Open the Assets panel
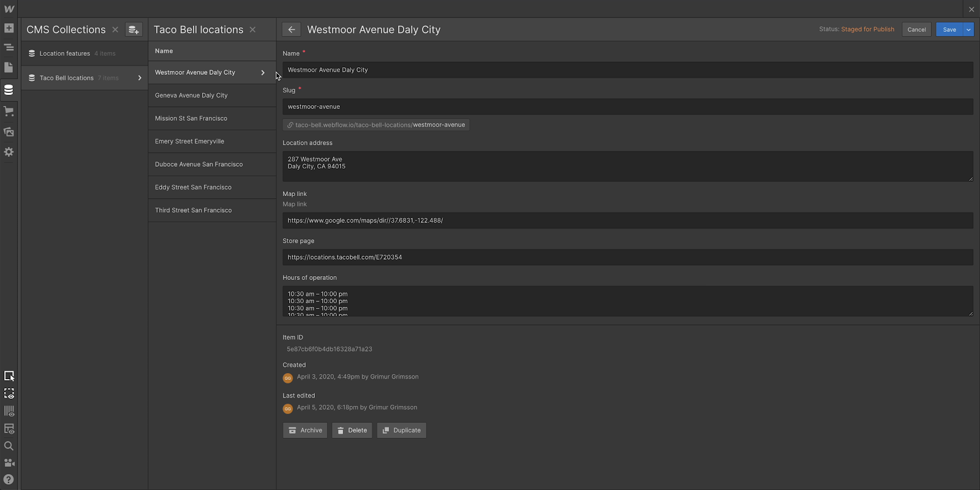Viewport: 980px width, 490px height. coord(9,132)
